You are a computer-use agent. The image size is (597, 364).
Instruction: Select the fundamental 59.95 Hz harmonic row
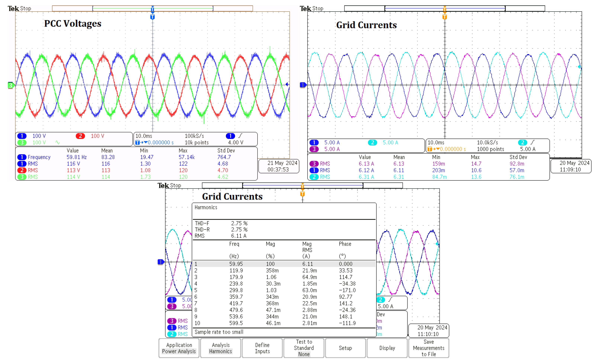click(x=284, y=264)
